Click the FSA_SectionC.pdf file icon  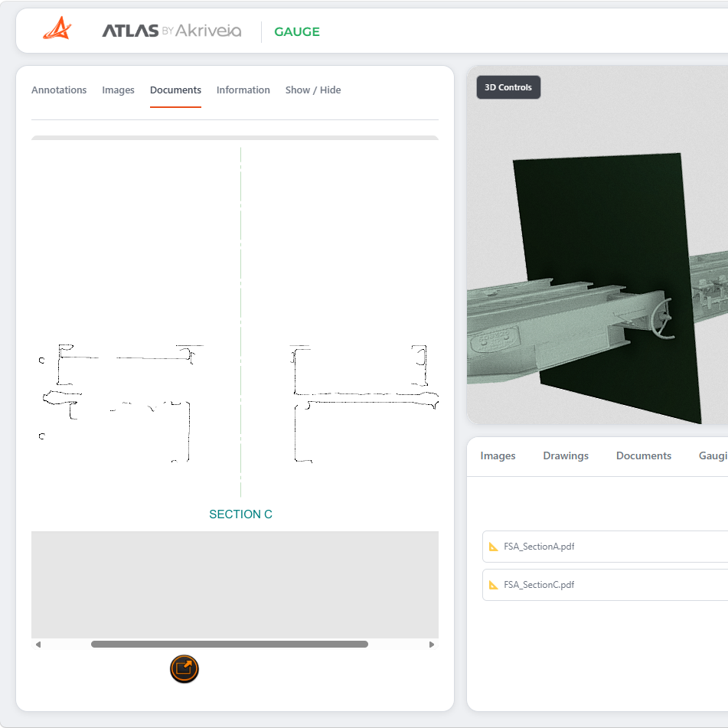point(494,585)
